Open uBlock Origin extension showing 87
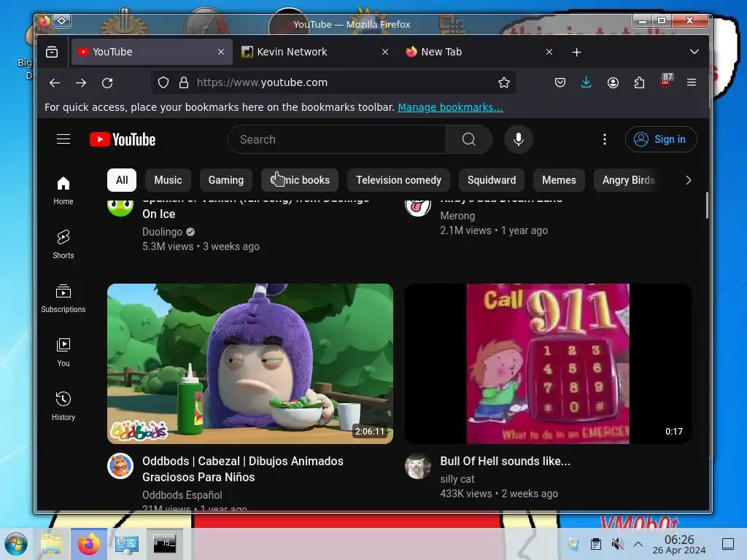Screen dimensions: 747x560 pyautogui.click(x=666, y=82)
